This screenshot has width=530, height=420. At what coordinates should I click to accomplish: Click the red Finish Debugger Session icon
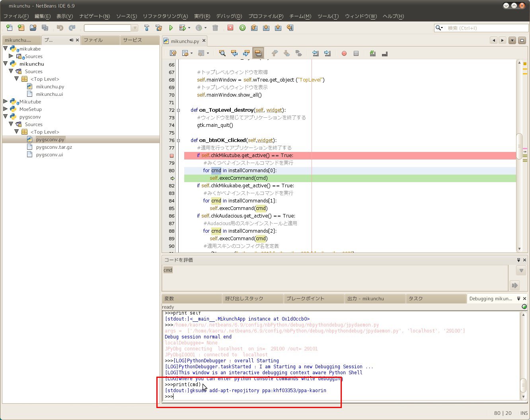point(230,28)
